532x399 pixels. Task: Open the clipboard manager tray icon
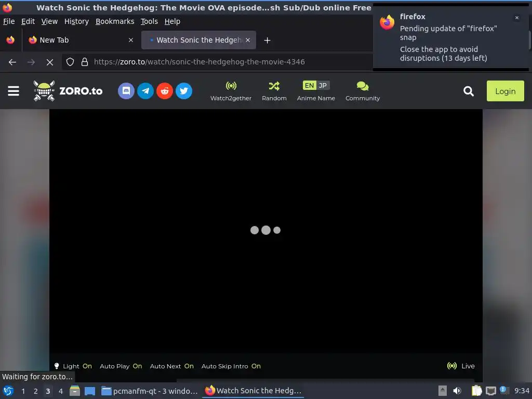coord(477,391)
